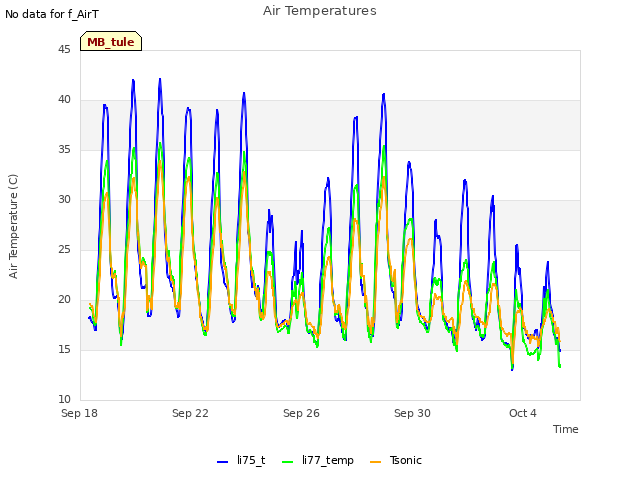Click the blue li75_t legend swatch

point(222,462)
